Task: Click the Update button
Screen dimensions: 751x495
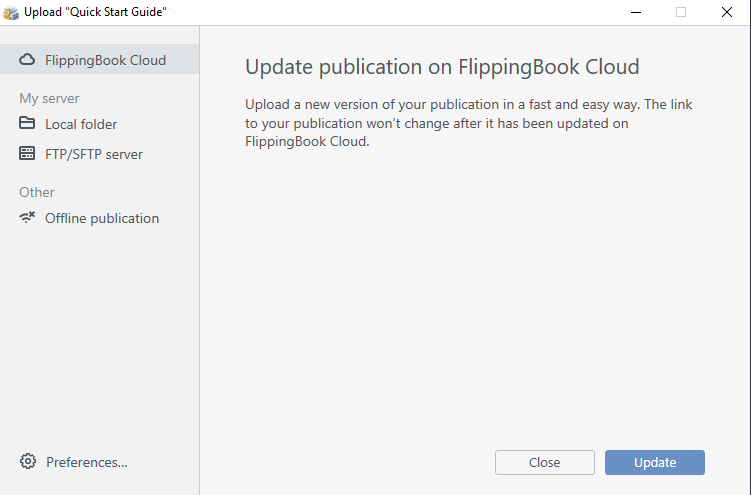Action: 655,462
